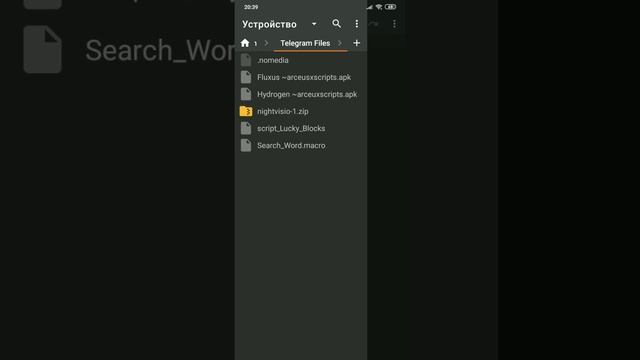
Task: Tap the Wi-Fi status icon
Action: (379, 7)
